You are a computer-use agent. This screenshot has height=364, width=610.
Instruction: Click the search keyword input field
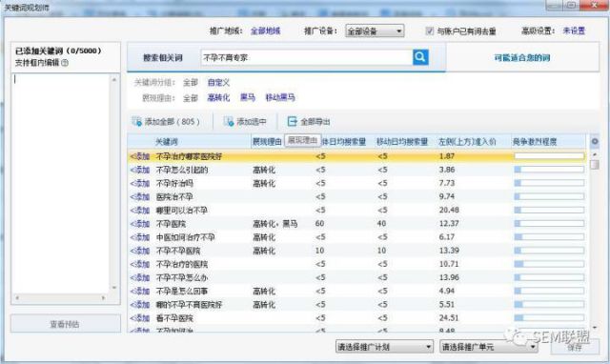click(307, 57)
